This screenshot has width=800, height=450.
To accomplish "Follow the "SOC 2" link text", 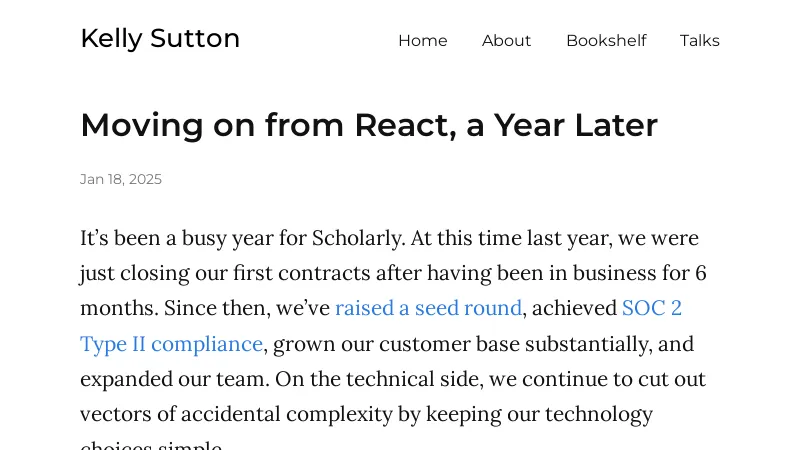I will pyautogui.click(x=651, y=308).
